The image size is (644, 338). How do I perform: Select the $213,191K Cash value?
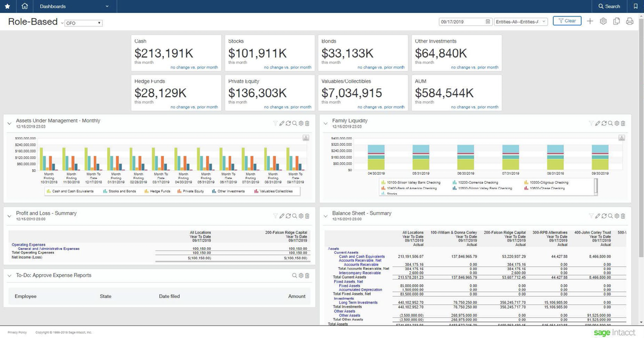[x=163, y=53]
